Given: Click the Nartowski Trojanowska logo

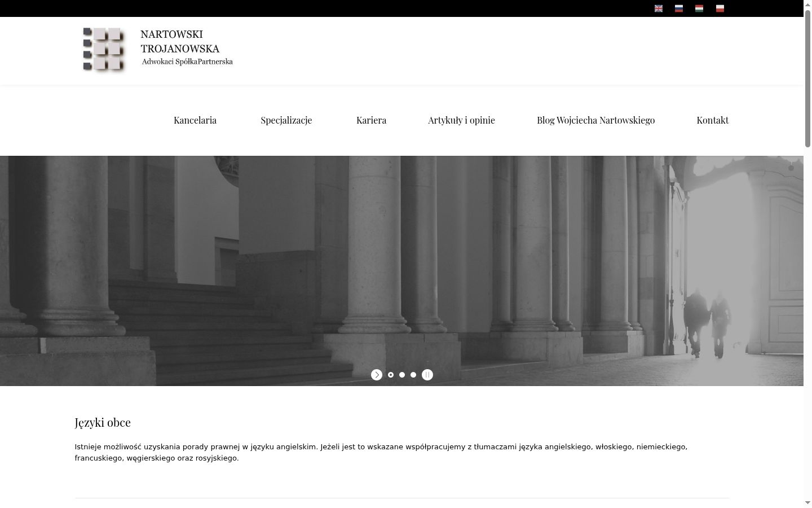Looking at the screenshot, I should pos(157,50).
